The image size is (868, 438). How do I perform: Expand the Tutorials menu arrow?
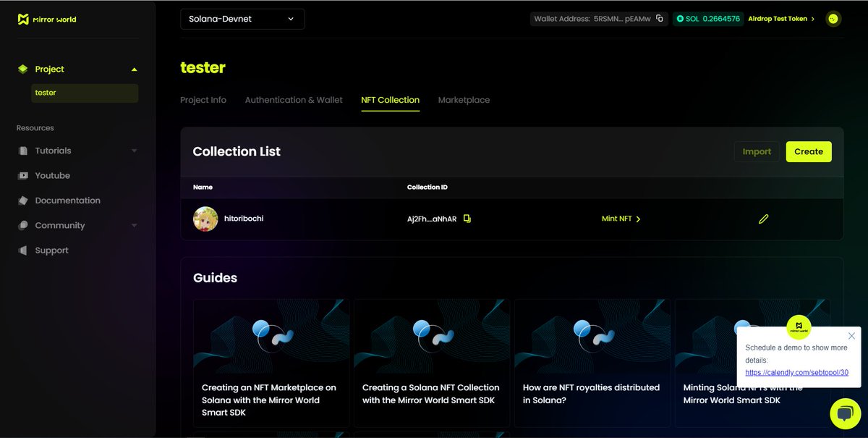point(134,151)
